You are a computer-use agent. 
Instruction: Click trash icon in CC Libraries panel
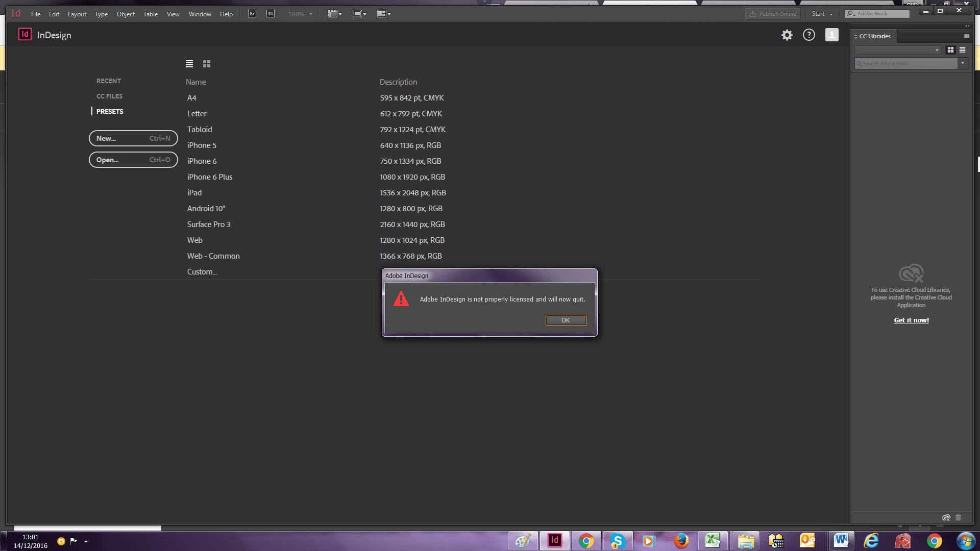click(958, 517)
